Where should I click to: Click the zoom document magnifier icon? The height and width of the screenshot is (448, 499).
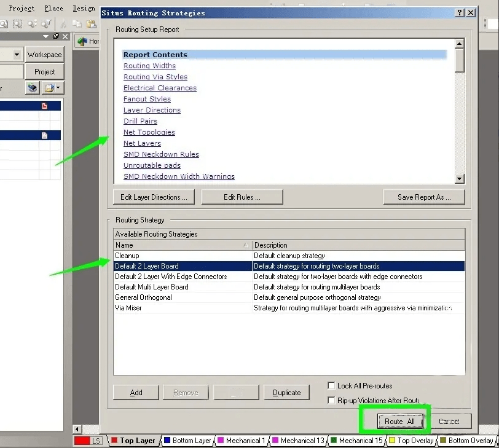click(x=4, y=24)
